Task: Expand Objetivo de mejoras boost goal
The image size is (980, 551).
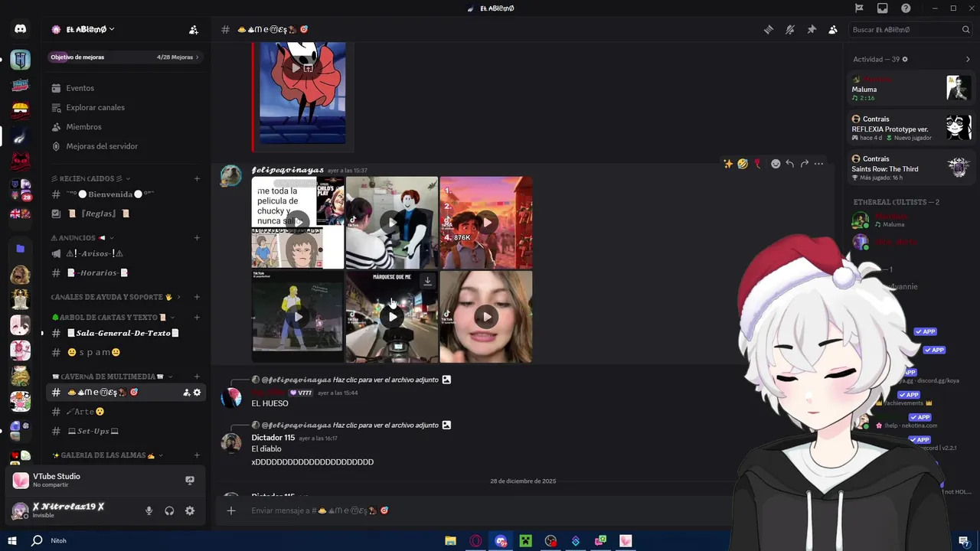Action: (x=125, y=57)
